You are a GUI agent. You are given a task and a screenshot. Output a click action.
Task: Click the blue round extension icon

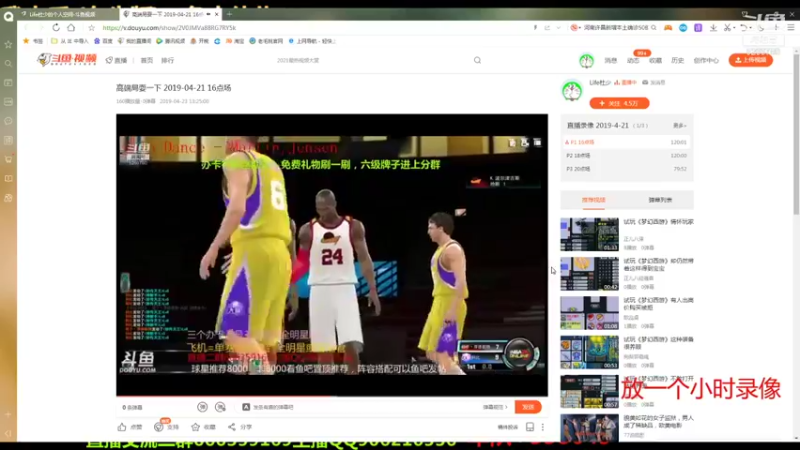(x=683, y=28)
